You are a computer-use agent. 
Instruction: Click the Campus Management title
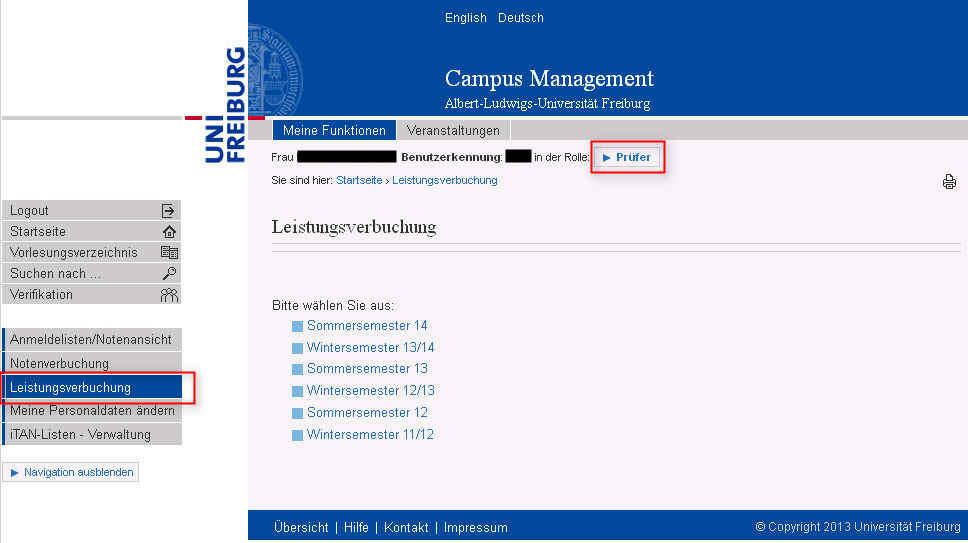[x=549, y=78]
